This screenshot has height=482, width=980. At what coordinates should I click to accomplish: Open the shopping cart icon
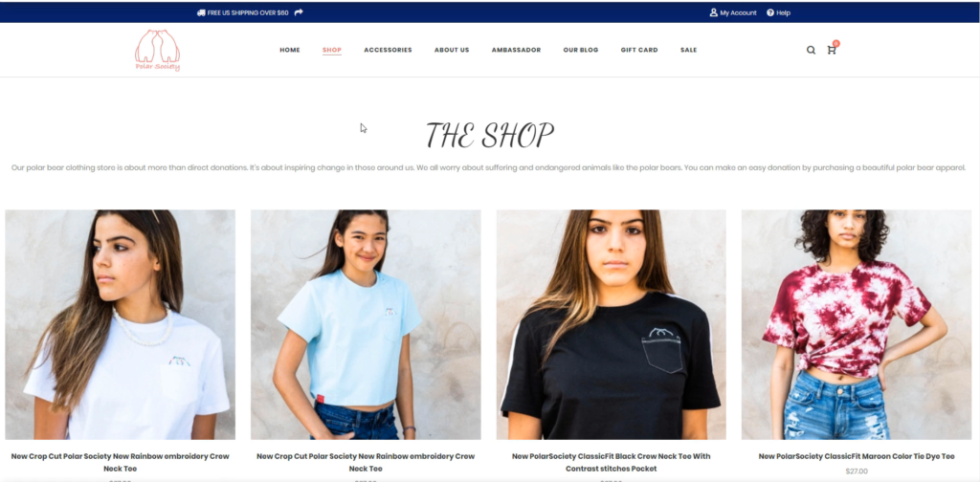tap(832, 50)
